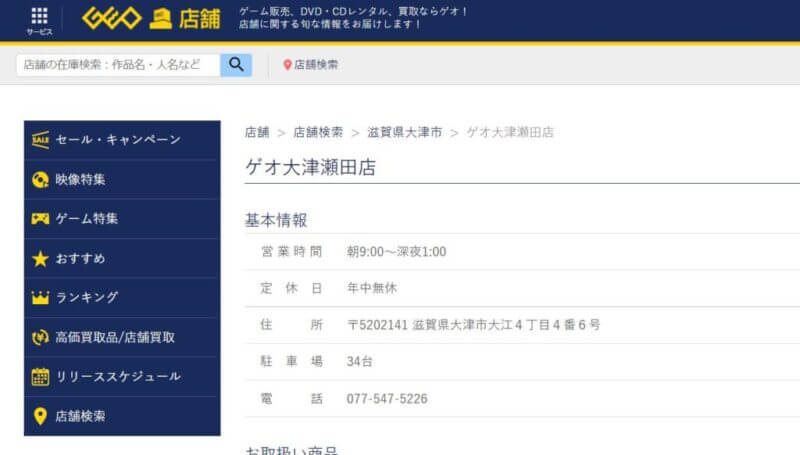Click the star icon for おすすめ
Screen dimensions: 800x455
click(40, 259)
